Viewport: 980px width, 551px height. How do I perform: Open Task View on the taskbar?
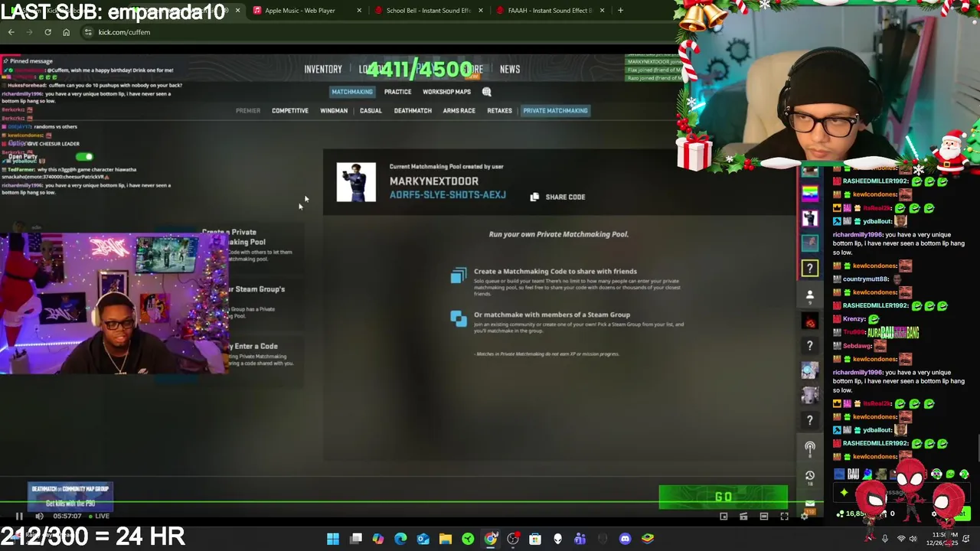[x=356, y=539]
